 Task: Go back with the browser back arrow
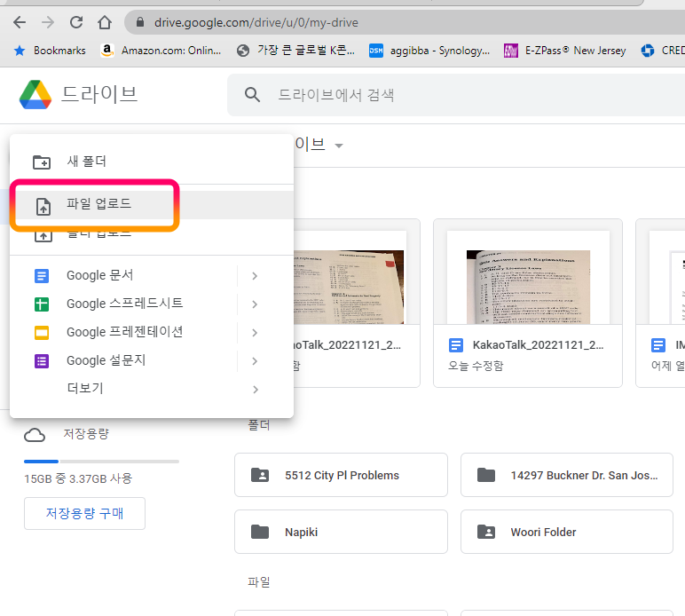(x=20, y=22)
